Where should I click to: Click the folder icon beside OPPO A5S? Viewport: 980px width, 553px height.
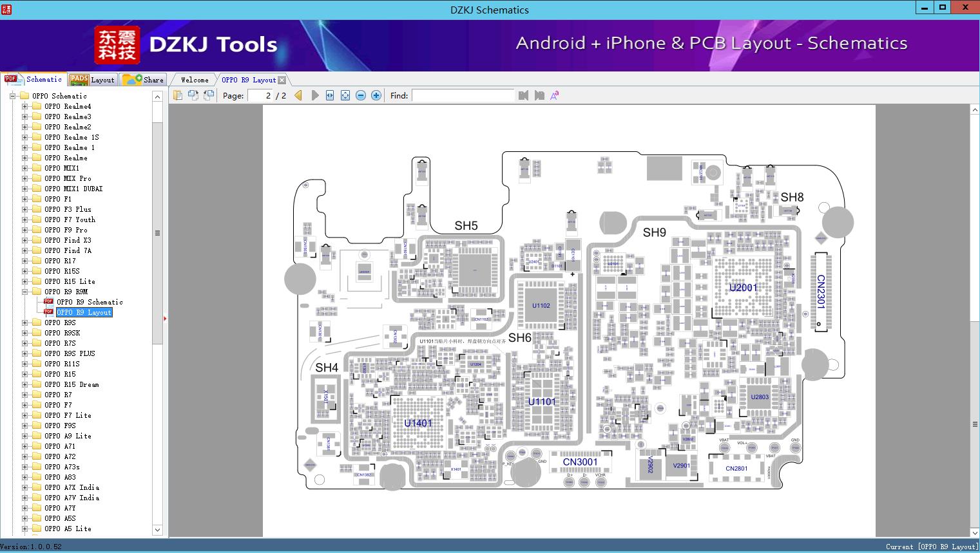(37, 518)
